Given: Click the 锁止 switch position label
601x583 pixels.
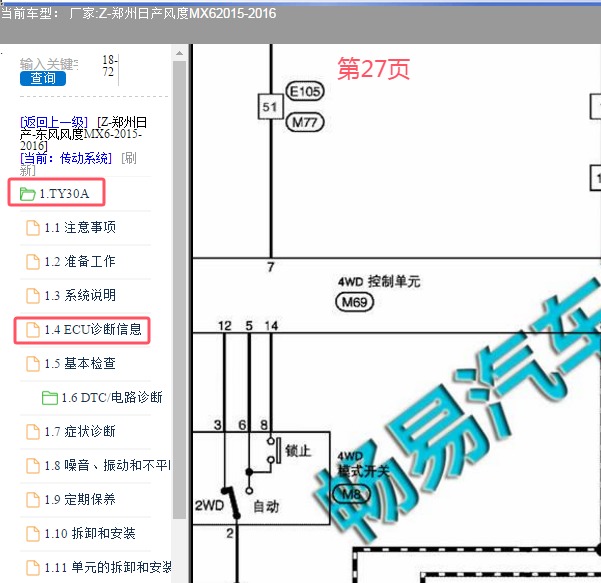Looking at the screenshot, I should tap(298, 451).
